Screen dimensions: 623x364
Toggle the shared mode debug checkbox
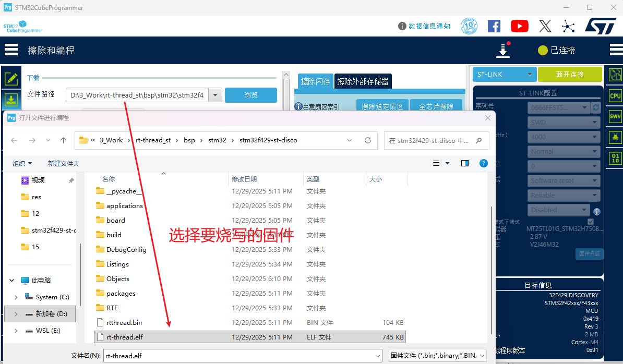[x=590, y=222]
